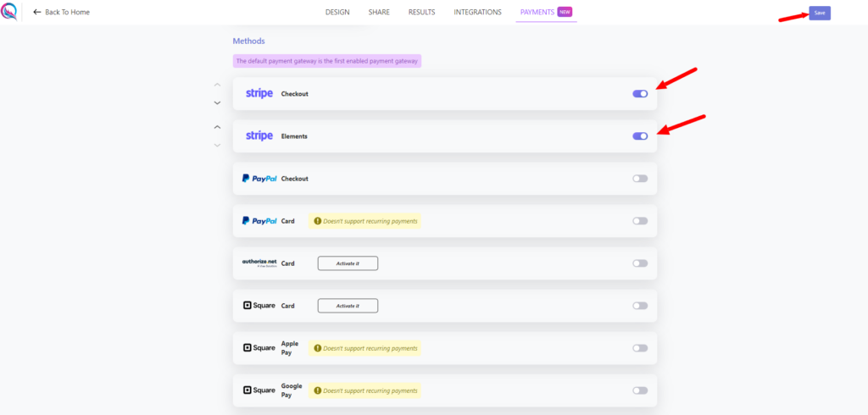Click the back arrow icon
868x415 pixels.
37,12
